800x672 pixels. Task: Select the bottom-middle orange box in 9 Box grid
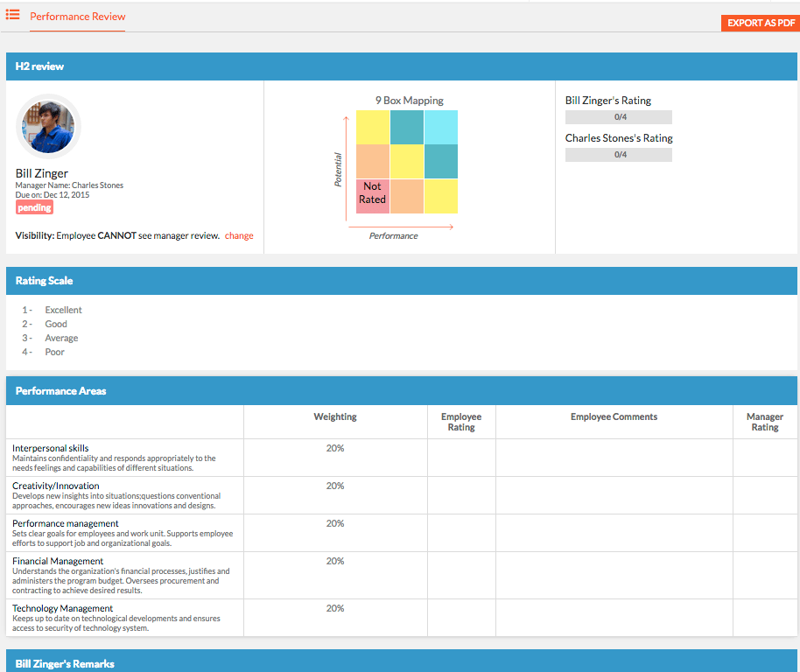coord(407,196)
